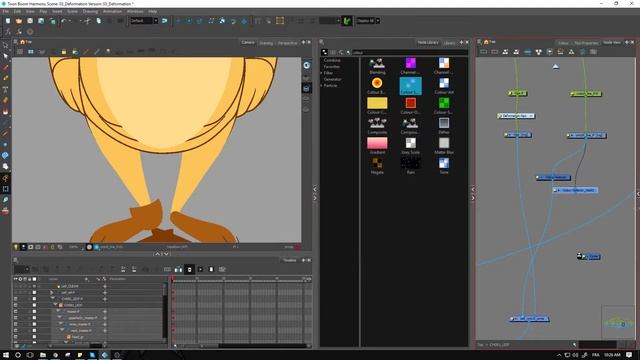Pick the Dither node icon
This screenshot has width=640, height=360.
click(444, 123)
